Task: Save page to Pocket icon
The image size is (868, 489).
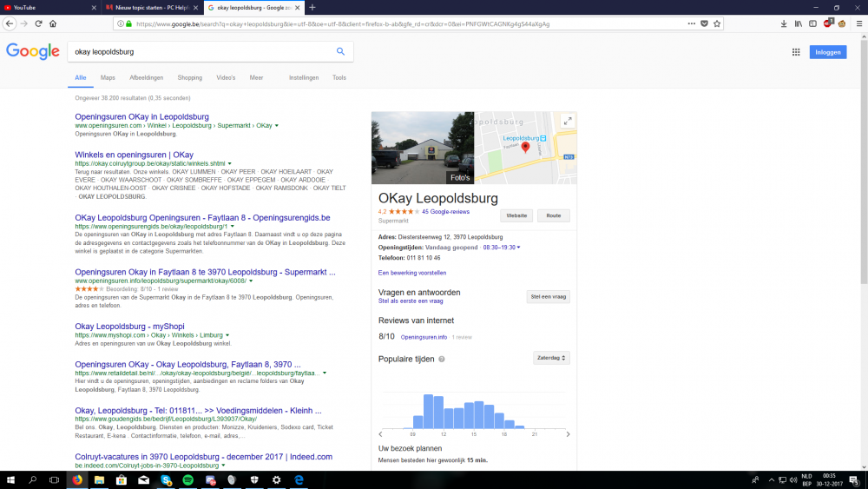Action: point(704,23)
